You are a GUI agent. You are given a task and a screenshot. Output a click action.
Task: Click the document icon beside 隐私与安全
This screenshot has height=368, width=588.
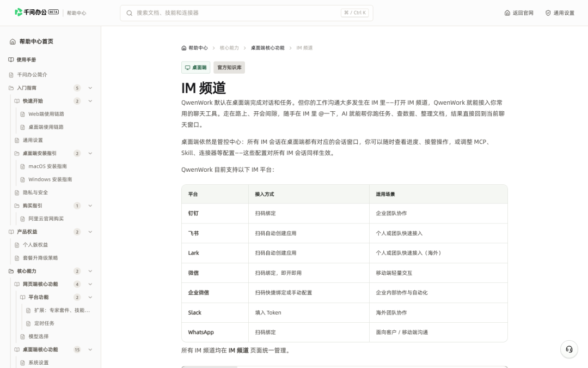(x=17, y=192)
